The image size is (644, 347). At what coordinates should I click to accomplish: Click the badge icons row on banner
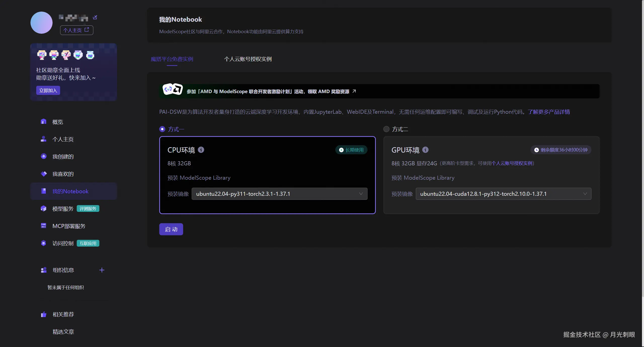[x=66, y=55]
